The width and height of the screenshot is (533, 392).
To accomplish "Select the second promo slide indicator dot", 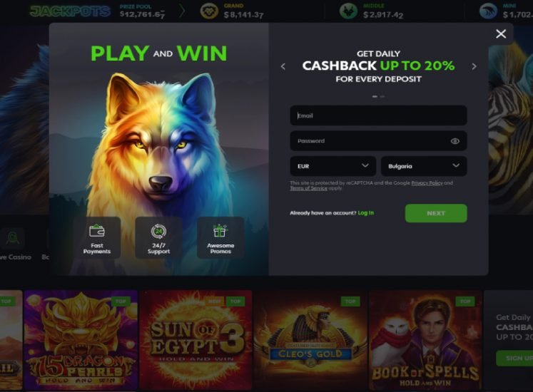I will point(382,96).
